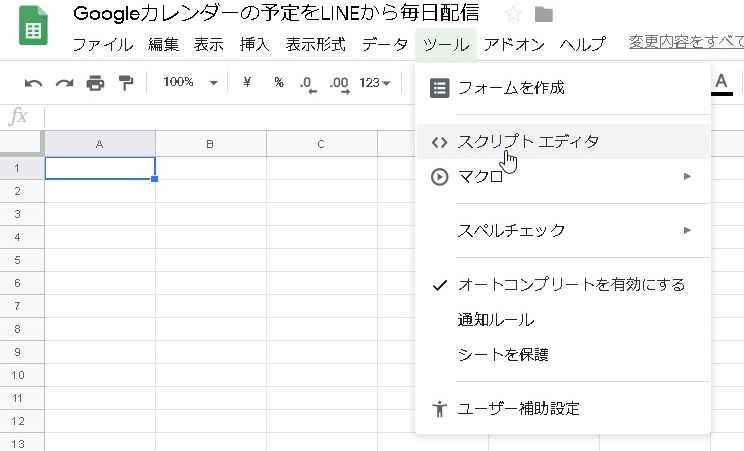Image resolution: width=744 pixels, height=451 pixels.
Task: Format as currency with yen icon
Action: (x=248, y=82)
